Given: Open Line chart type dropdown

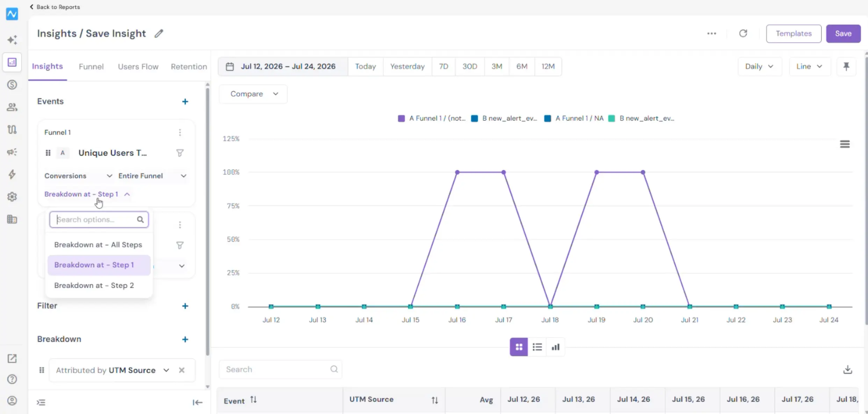Looking at the screenshot, I should click(x=809, y=66).
